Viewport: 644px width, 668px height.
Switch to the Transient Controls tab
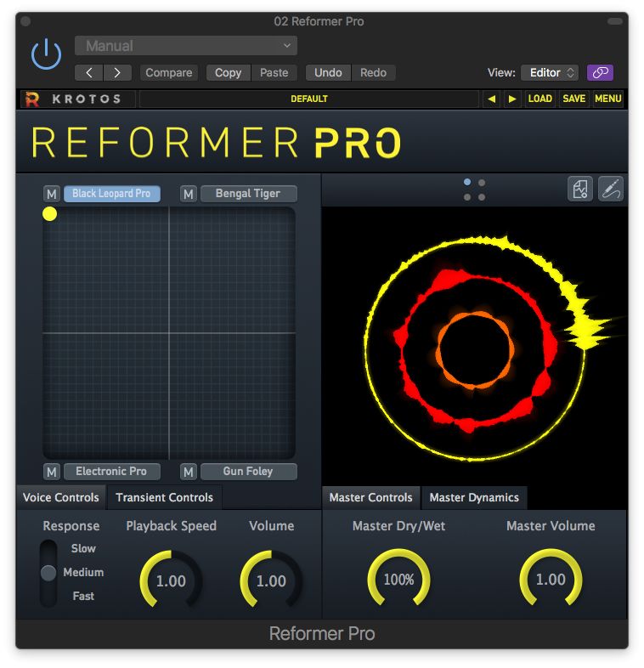click(x=165, y=497)
